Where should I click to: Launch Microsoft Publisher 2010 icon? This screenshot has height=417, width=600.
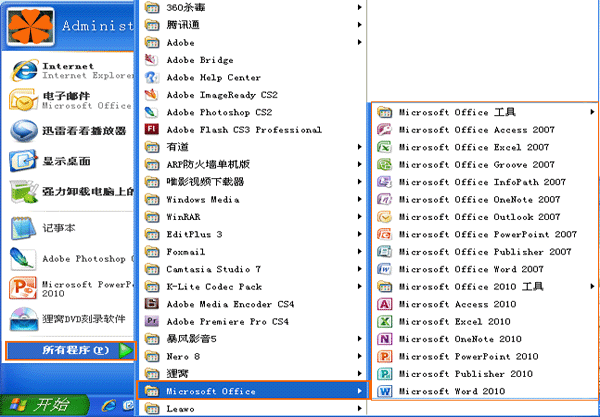click(x=384, y=374)
